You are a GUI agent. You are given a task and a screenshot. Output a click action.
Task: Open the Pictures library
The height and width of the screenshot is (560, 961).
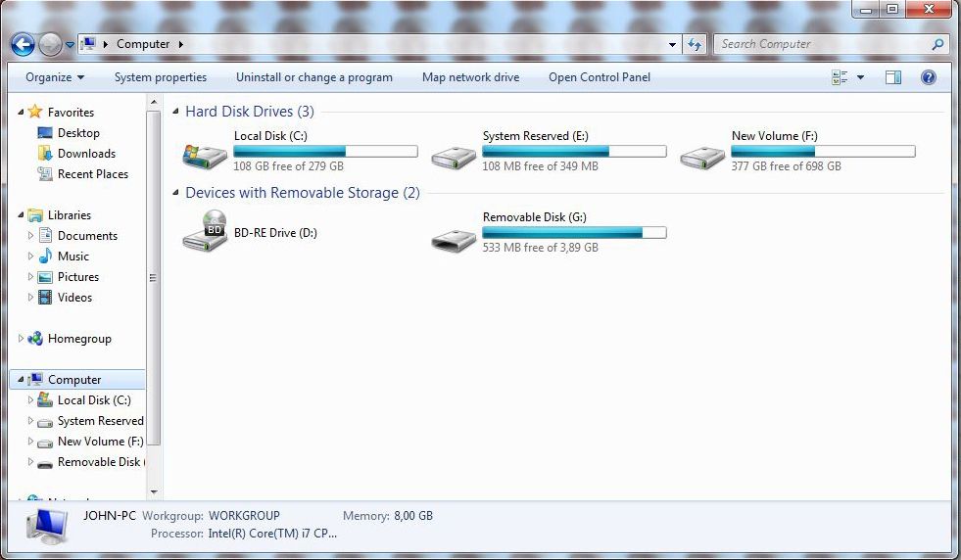coord(78,277)
